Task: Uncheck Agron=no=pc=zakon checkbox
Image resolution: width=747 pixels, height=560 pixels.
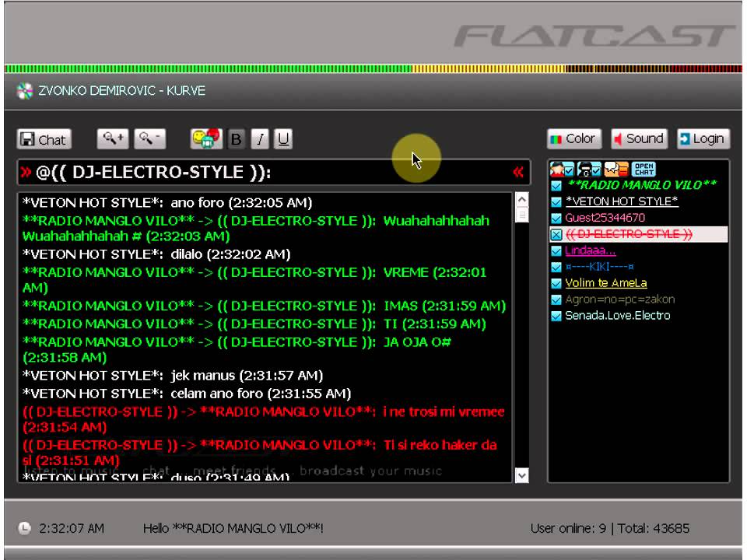Action: (x=556, y=299)
